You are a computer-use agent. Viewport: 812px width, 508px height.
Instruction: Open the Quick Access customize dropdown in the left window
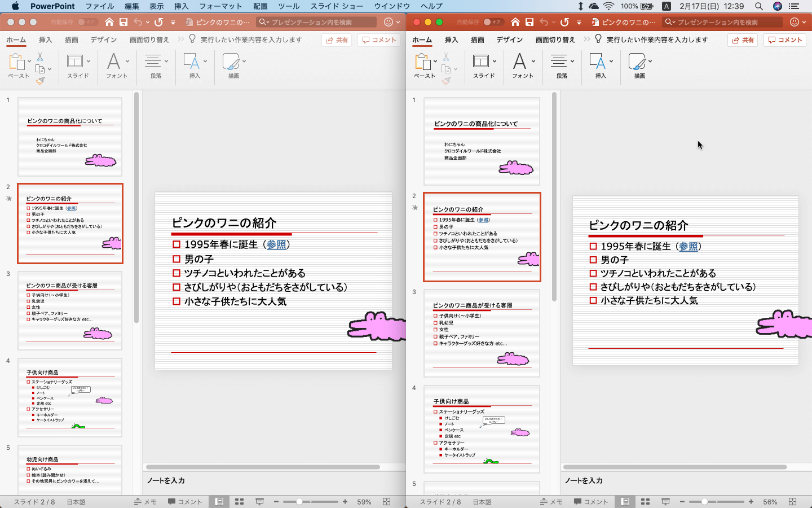pos(173,23)
